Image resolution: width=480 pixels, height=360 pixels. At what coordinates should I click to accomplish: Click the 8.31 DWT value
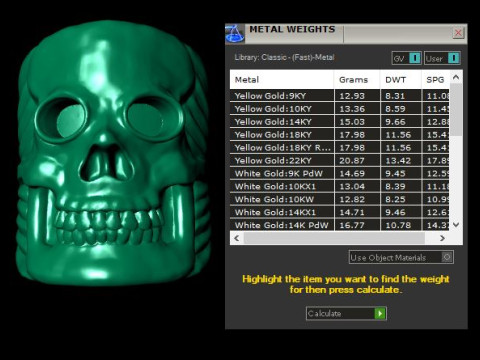pyautogui.click(x=395, y=96)
